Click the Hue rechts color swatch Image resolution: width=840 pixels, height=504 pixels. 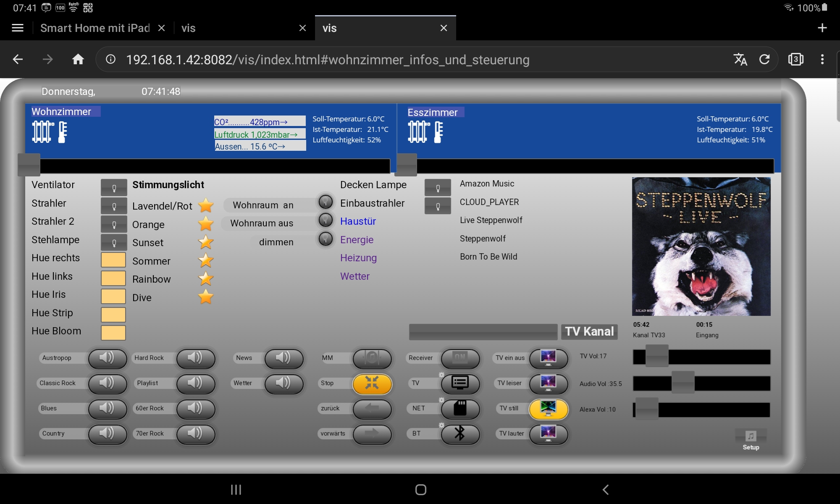pyautogui.click(x=113, y=260)
